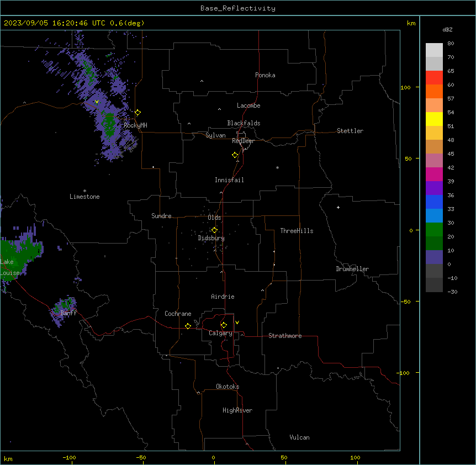Click the Limestone label
This screenshot has height=465, width=476.
coord(84,197)
